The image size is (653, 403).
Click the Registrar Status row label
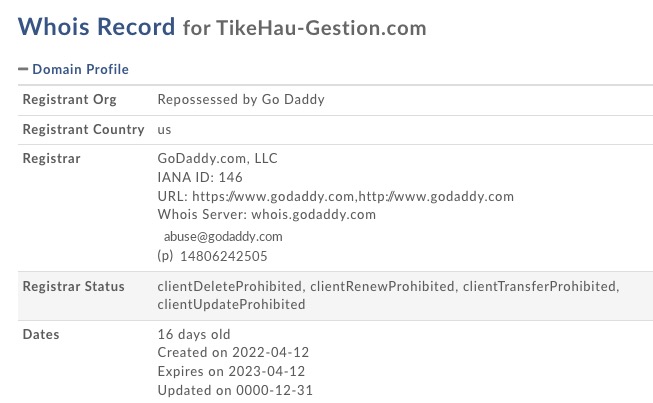pos(73,286)
